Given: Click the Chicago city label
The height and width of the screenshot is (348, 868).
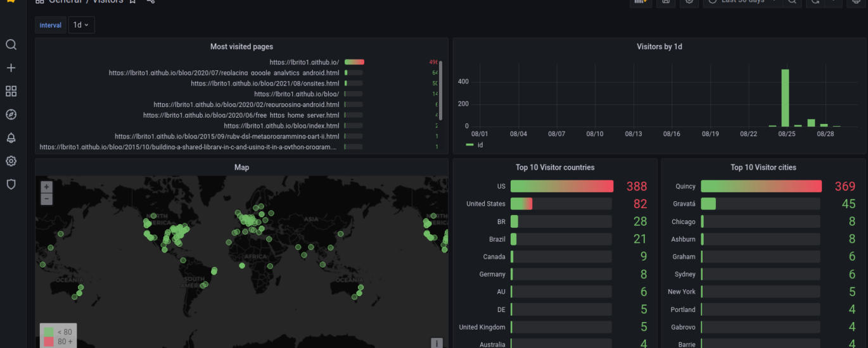Looking at the screenshot, I should pos(684,221).
